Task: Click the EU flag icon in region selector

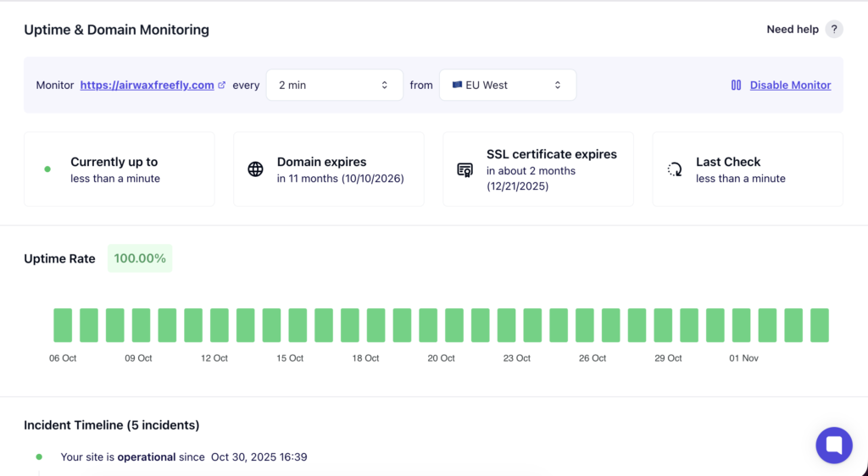Action: pyautogui.click(x=457, y=86)
